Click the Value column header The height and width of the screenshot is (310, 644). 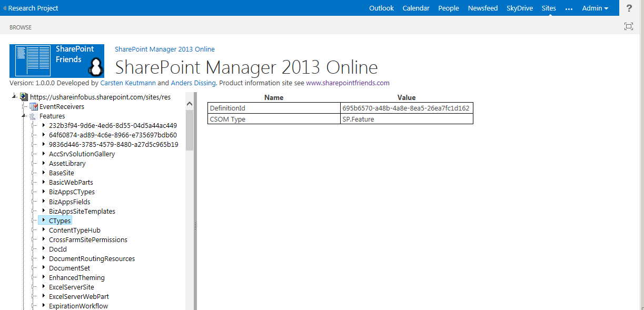[407, 97]
